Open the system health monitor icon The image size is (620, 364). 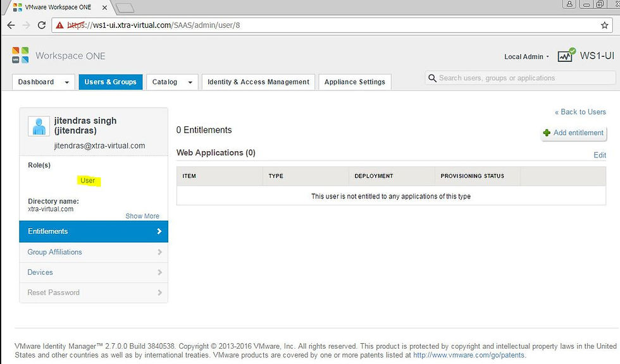click(x=566, y=56)
